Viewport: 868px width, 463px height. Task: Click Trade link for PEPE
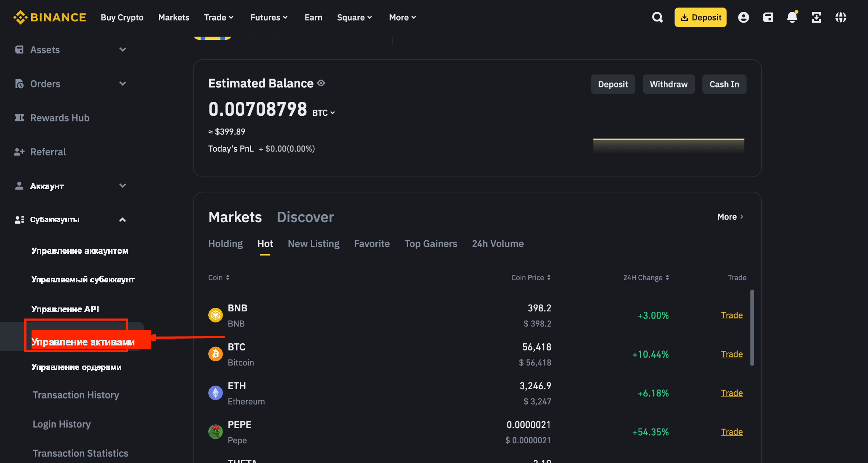click(732, 432)
